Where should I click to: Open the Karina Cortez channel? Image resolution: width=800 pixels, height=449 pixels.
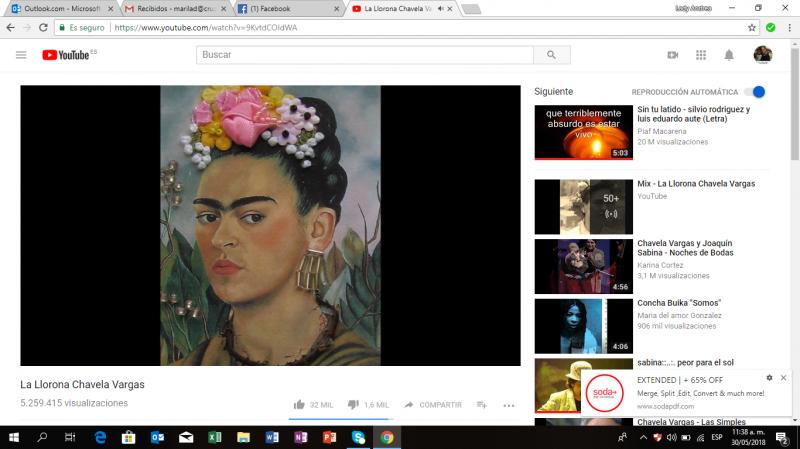[x=660, y=265]
